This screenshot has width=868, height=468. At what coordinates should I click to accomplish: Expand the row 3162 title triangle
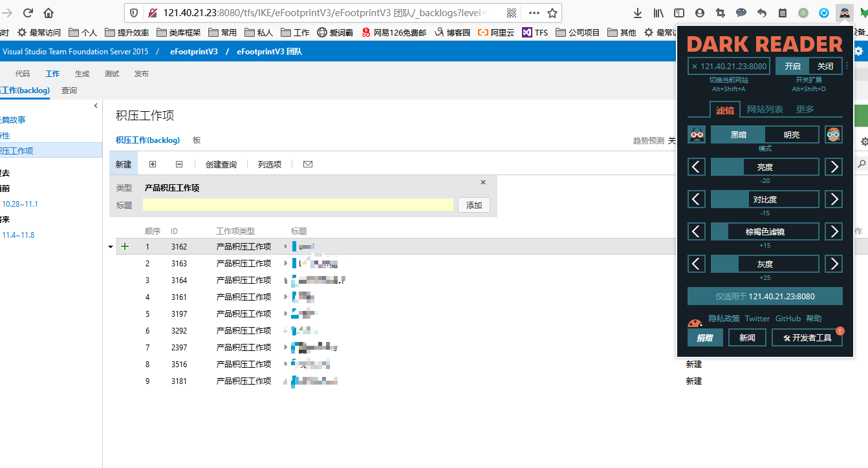point(286,246)
